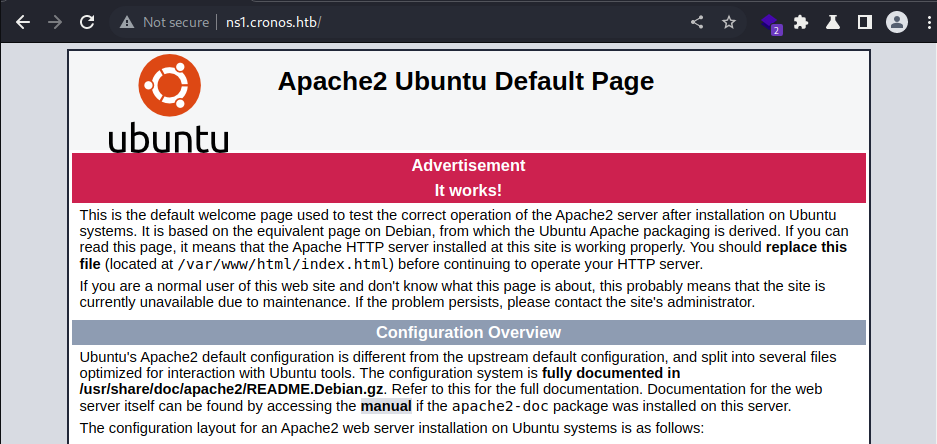Reload the ns1.cronos.htb page
Screen dimensions: 937x444
pos(87,23)
